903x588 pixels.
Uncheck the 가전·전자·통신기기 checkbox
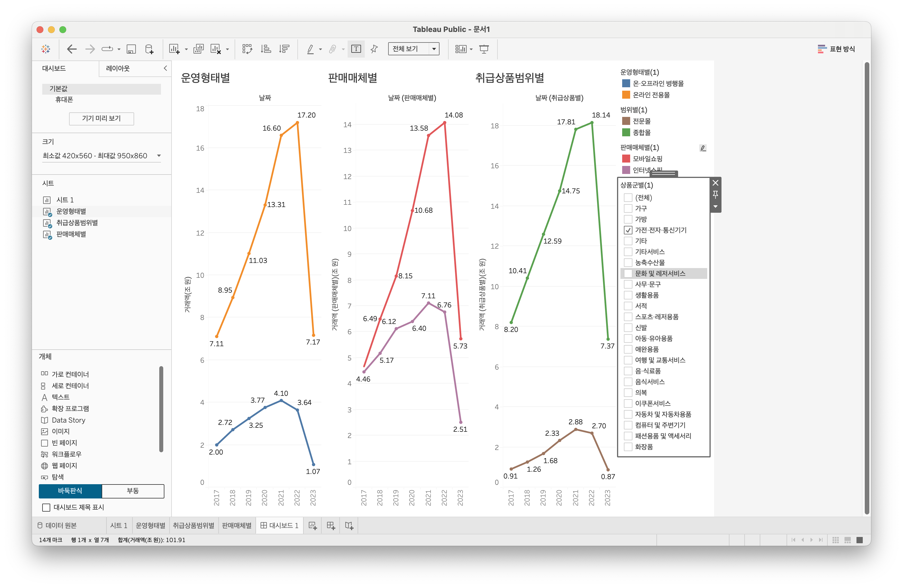pyautogui.click(x=628, y=230)
